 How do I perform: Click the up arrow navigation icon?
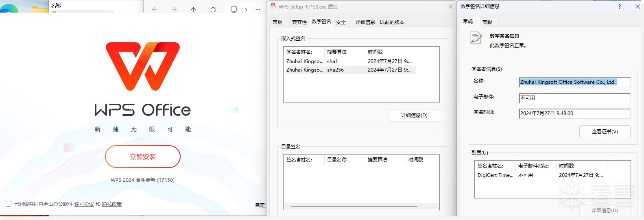pyautogui.click(x=194, y=9)
